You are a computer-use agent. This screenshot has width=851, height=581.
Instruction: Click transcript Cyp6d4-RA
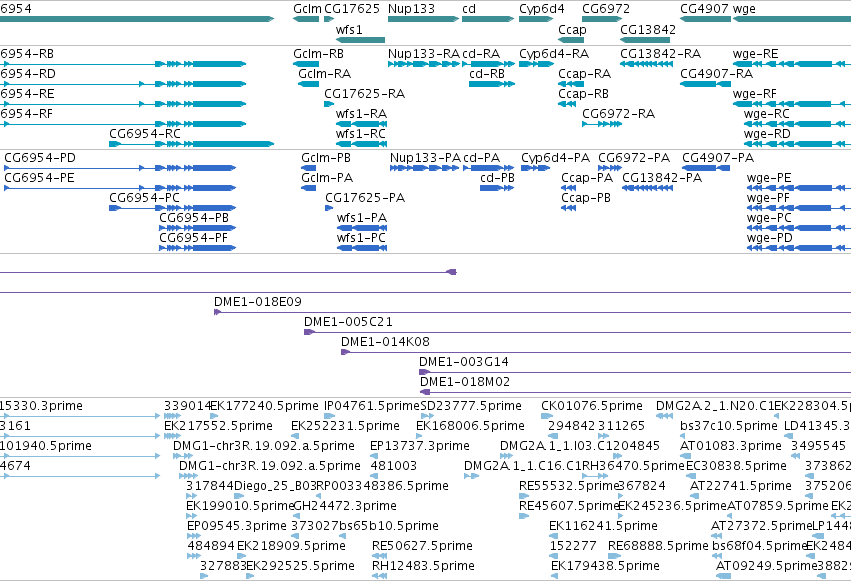tap(554, 54)
